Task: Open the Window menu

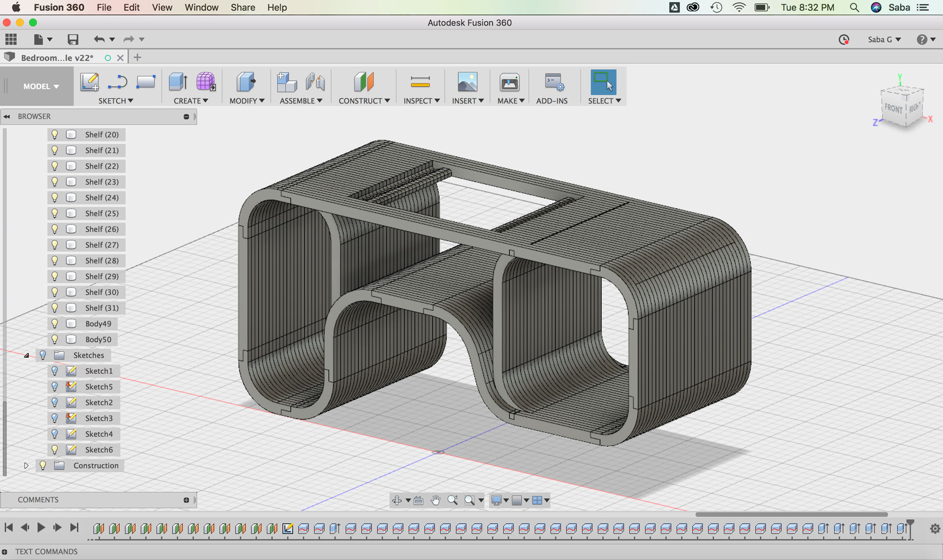Action: pos(201,7)
